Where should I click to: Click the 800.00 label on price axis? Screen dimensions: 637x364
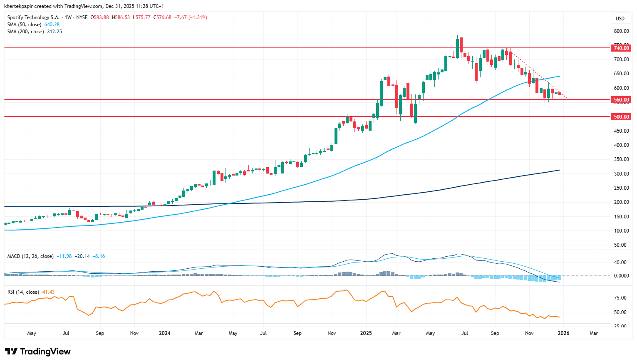(621, 31)
